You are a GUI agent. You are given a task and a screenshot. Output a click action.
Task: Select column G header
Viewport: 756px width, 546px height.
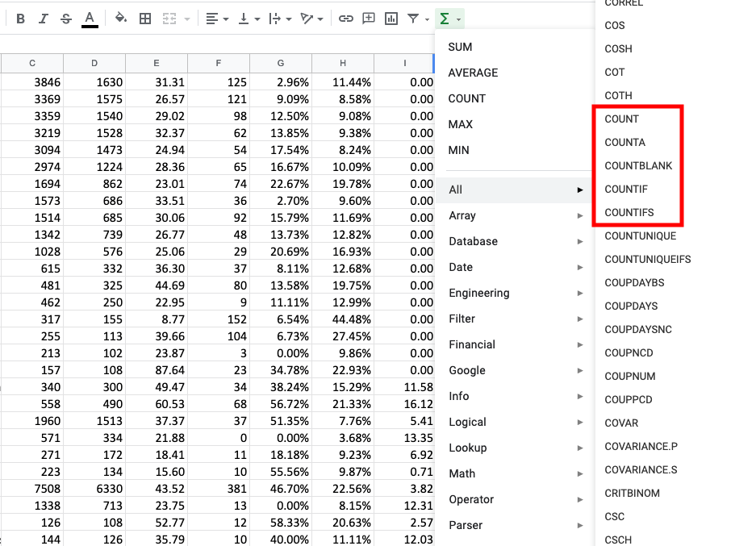[x=281, y=63]
